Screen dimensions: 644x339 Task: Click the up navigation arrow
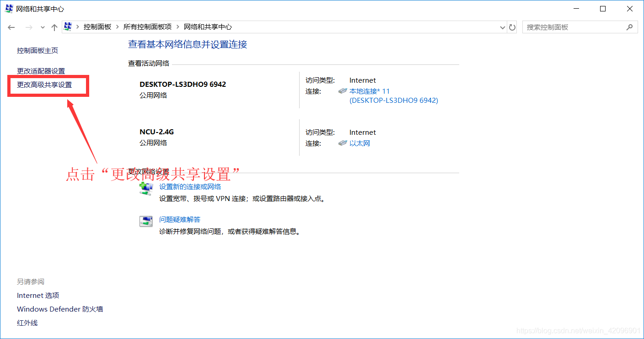pyautogui.click(x=54, y=26)
